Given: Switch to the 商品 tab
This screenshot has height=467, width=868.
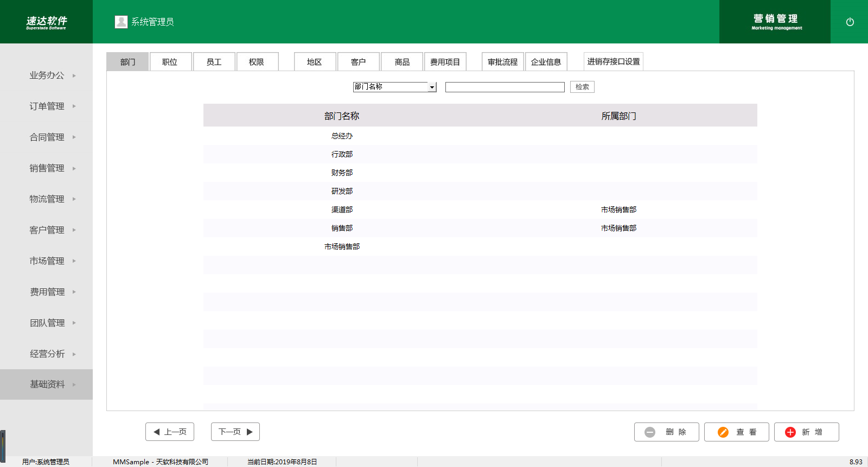Looking at the screenshot, I should [x=402, y=62].
